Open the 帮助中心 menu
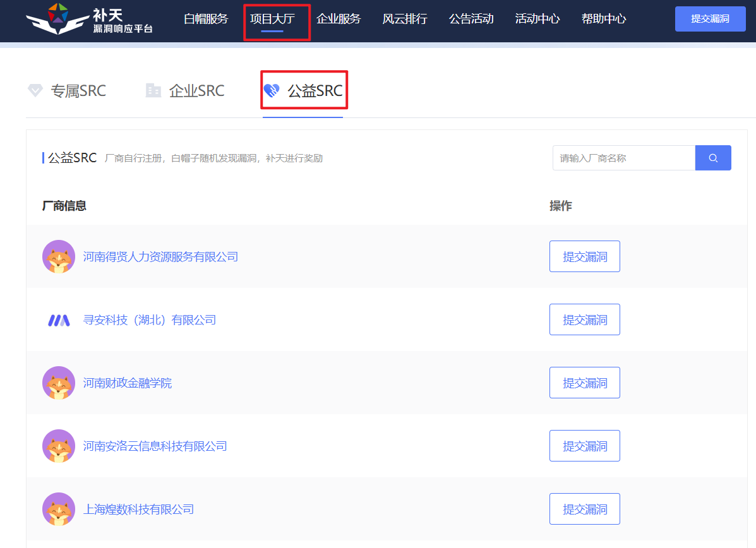 click(x=604, y=19)
